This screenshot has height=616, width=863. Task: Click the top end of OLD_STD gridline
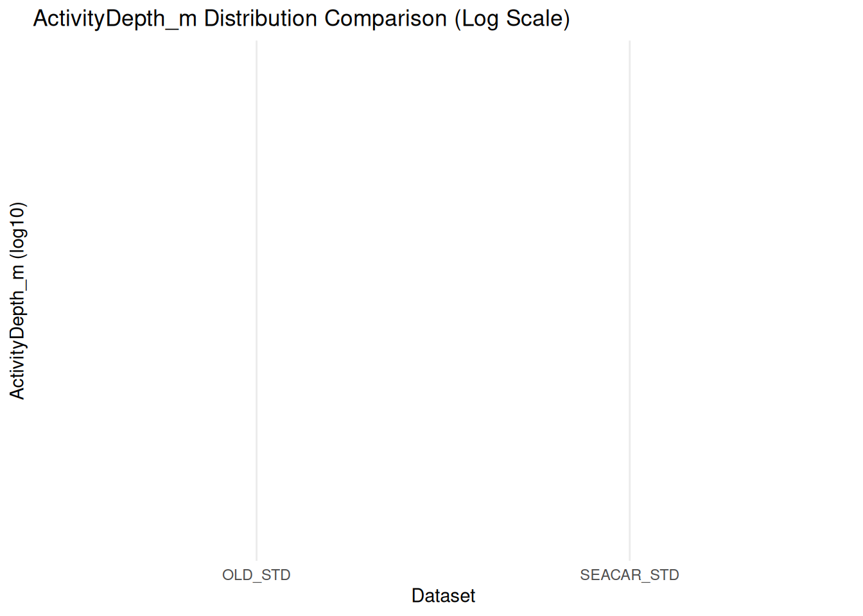[257, 43]
